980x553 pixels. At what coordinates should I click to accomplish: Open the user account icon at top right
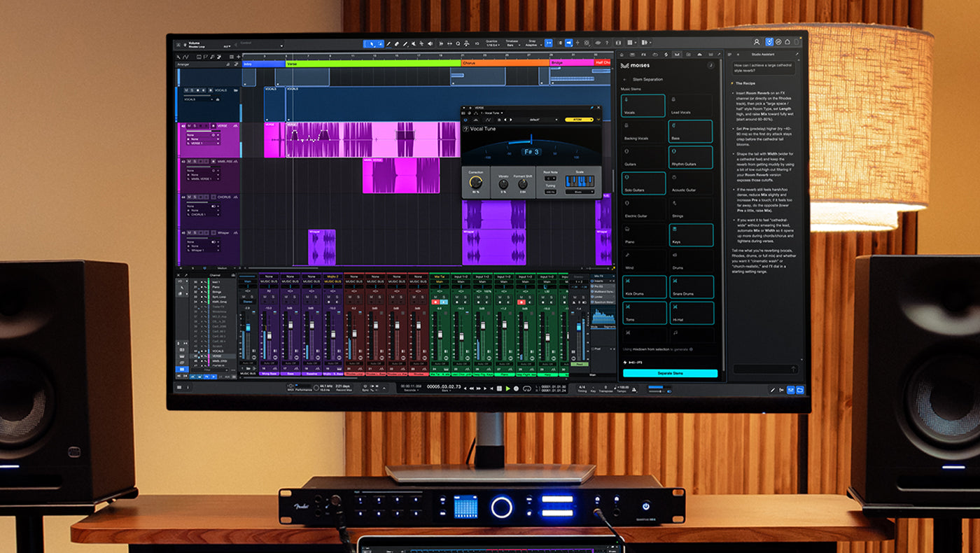[757, 42]
